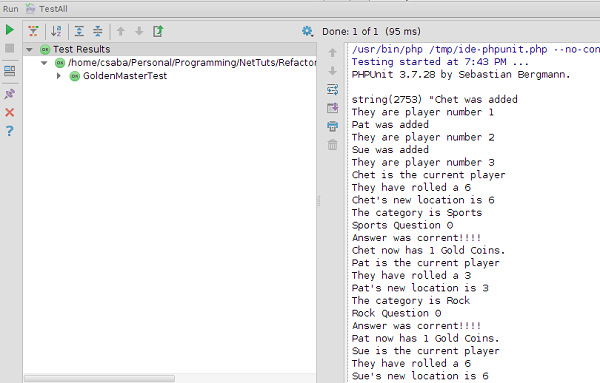Image resolution: width=600 pixels, height=383 pixels.
Task: Select the /home/csaba/Personal/Programming tree row
Action: pos(170,62)
